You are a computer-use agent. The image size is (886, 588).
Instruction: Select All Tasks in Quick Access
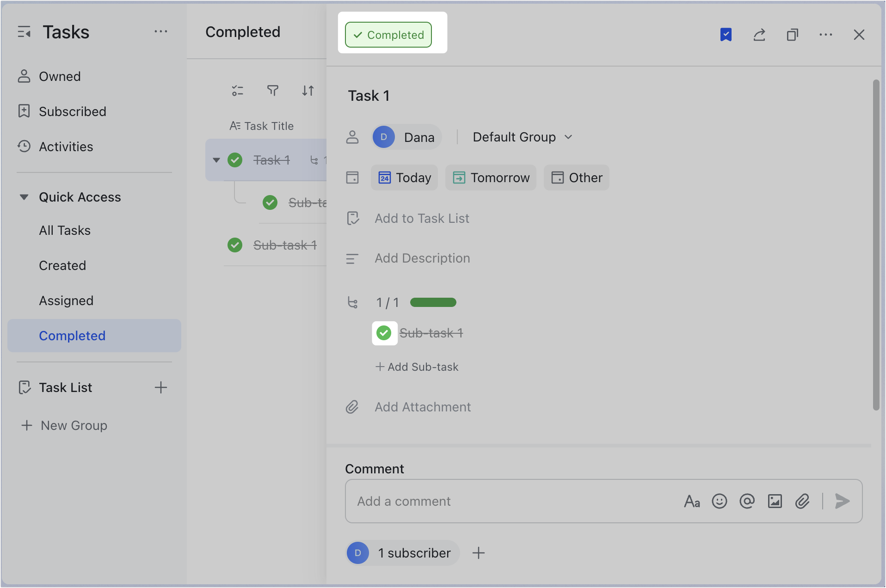94,230
